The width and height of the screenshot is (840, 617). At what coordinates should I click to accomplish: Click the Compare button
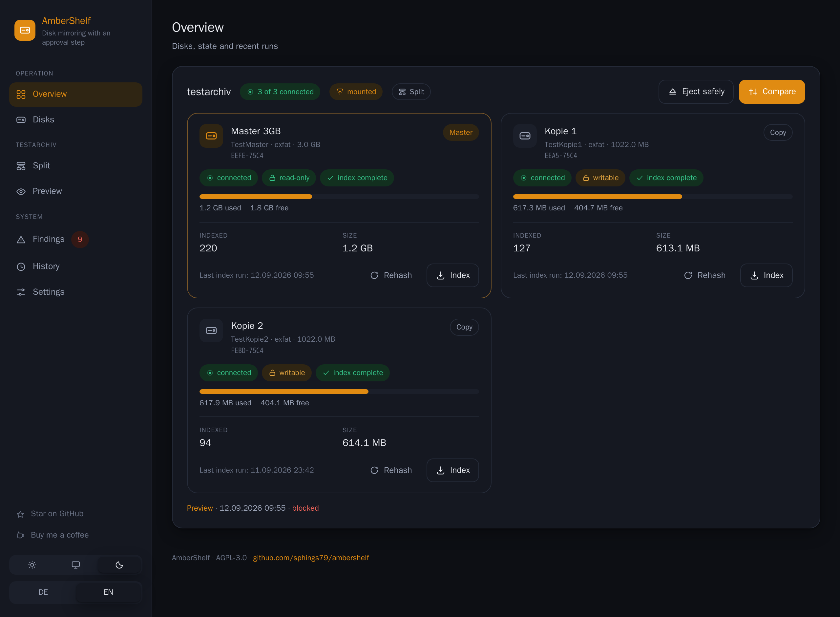click(x=772, y=92)
